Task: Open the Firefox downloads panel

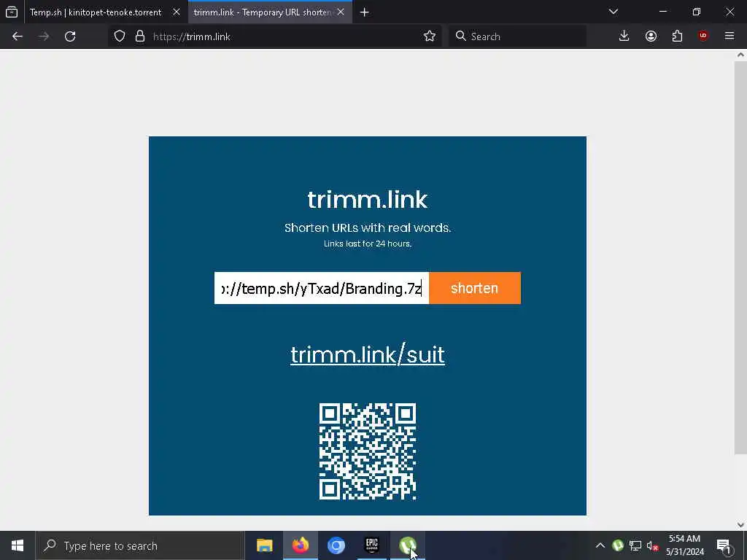Action: point(624,36)
